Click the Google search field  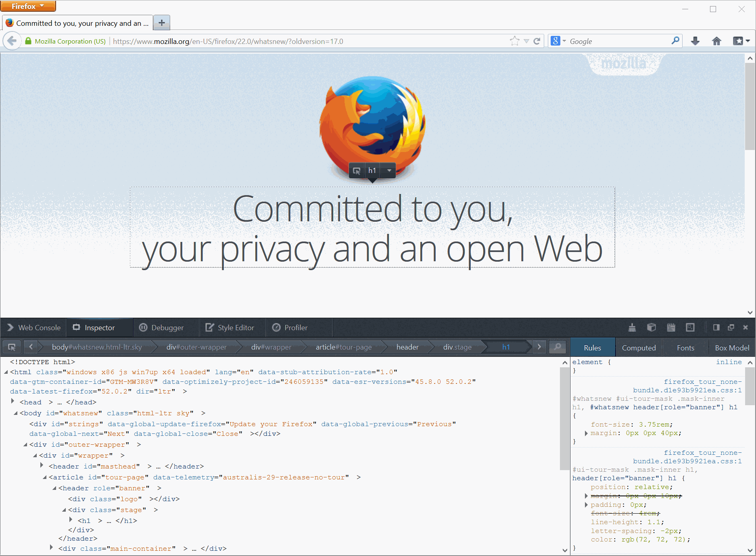click(618, 41)
